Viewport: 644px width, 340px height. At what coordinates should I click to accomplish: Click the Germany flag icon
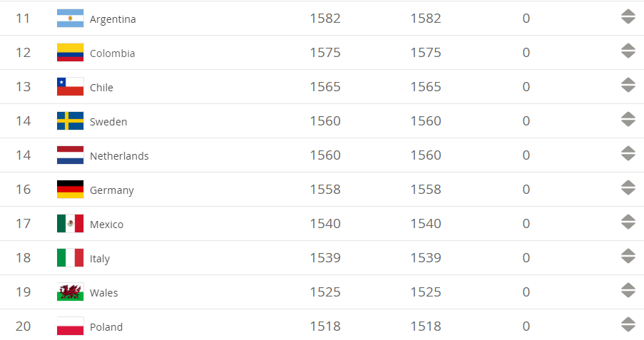click(x=70, y=190)
